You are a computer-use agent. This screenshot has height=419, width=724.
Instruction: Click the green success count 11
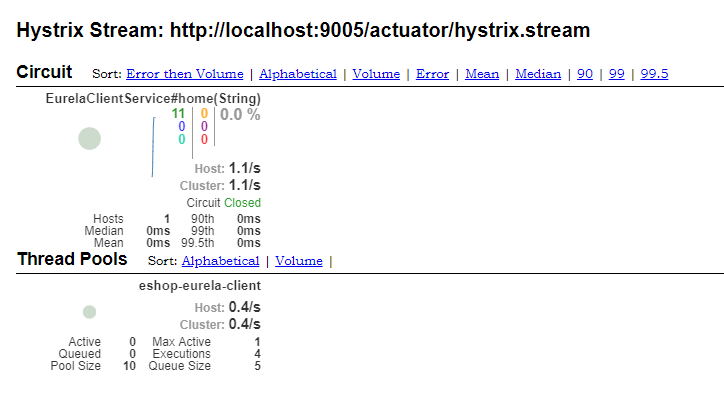click(x=178, y=114)
